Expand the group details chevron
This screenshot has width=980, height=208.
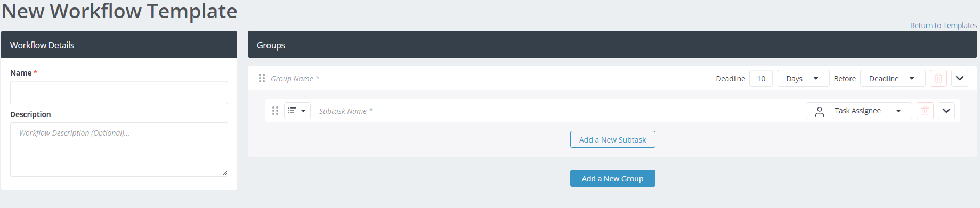click(960, 78)
